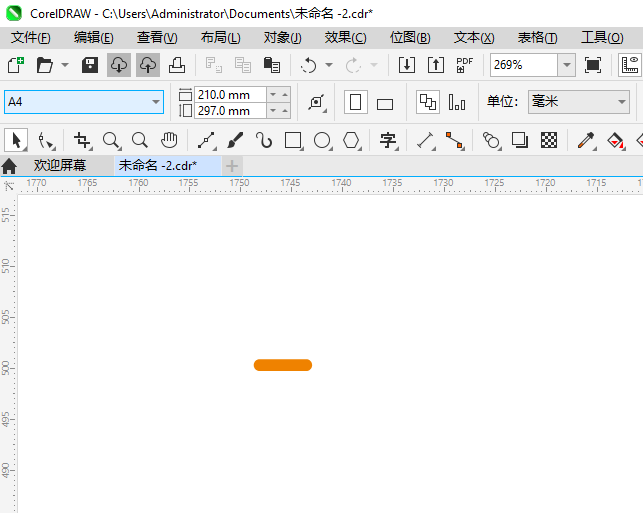Click the Publish to PDF icon
The height and width of the screenshot is (513, 643).
[x=464, y=65]
